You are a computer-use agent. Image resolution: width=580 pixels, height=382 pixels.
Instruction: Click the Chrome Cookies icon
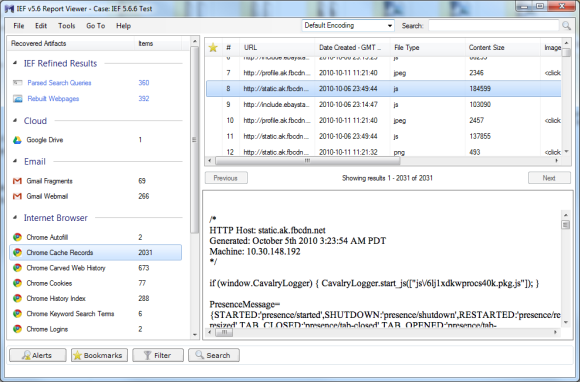pyautogui.click(x=17, y=283)
